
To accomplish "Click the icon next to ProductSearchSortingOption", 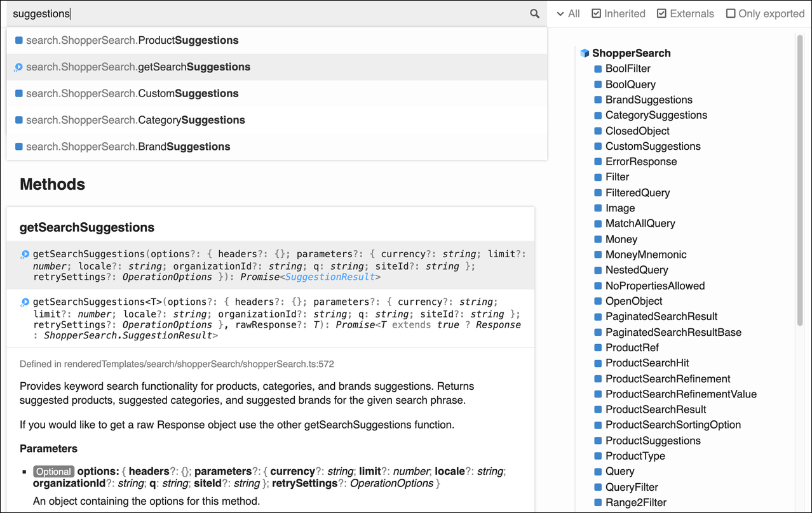I will [x=598, y=425].
